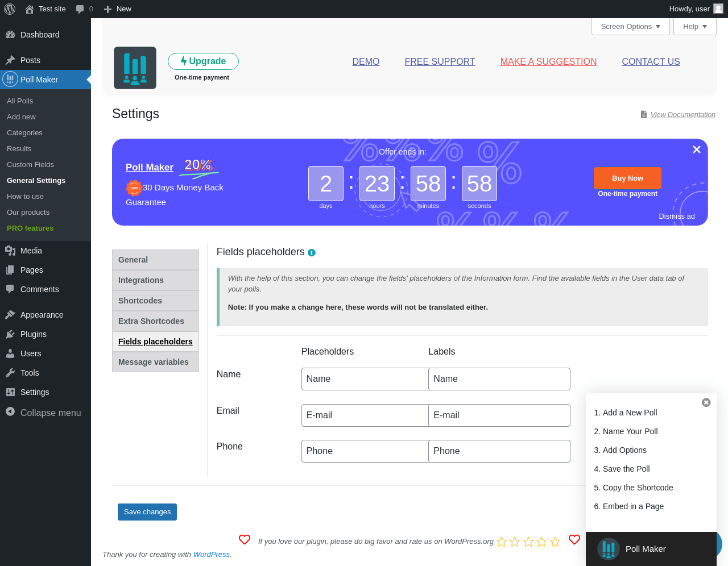The height and width of the screenshot is (566, 728).
Task: Click the Plugins plug icon
Action: point(10,334)
